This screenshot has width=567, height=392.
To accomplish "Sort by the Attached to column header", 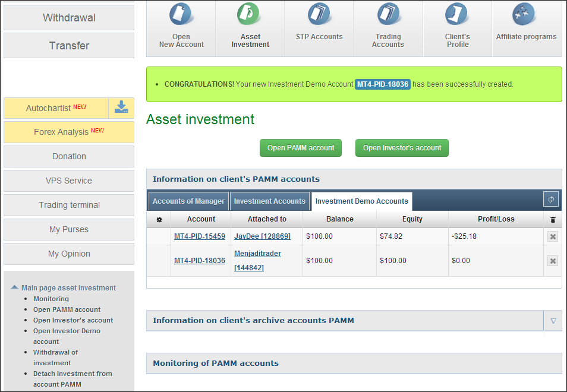I will [267, 219].
